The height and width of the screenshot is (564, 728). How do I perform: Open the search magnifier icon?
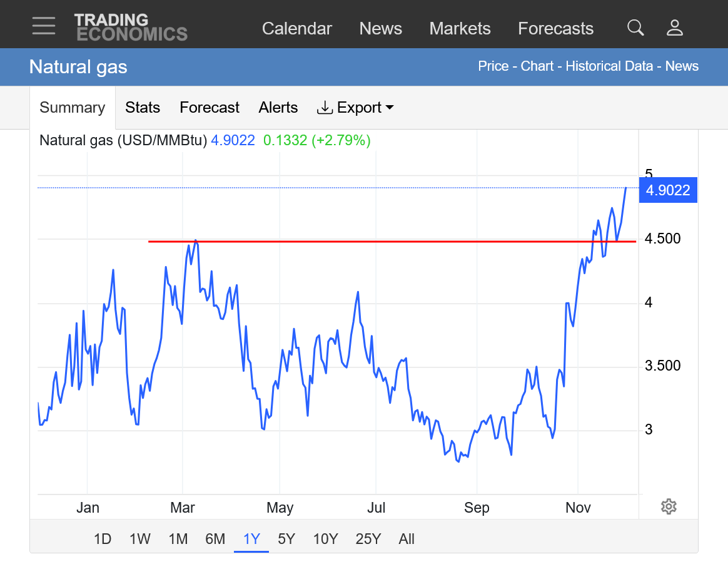(x=635, y=28)
